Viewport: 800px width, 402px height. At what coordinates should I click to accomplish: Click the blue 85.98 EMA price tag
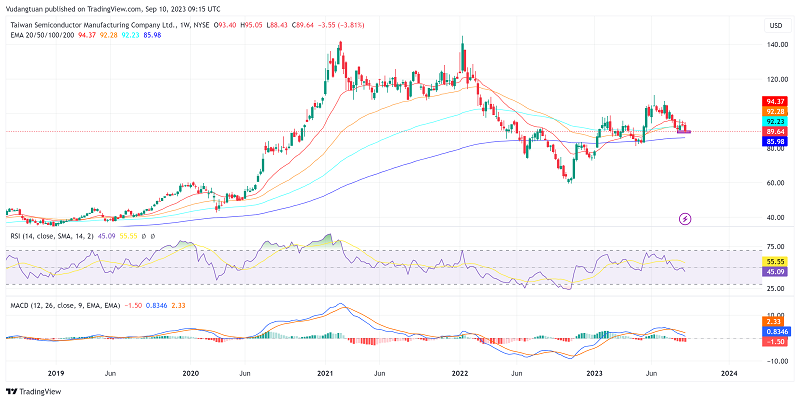click(x=773, y=142)
